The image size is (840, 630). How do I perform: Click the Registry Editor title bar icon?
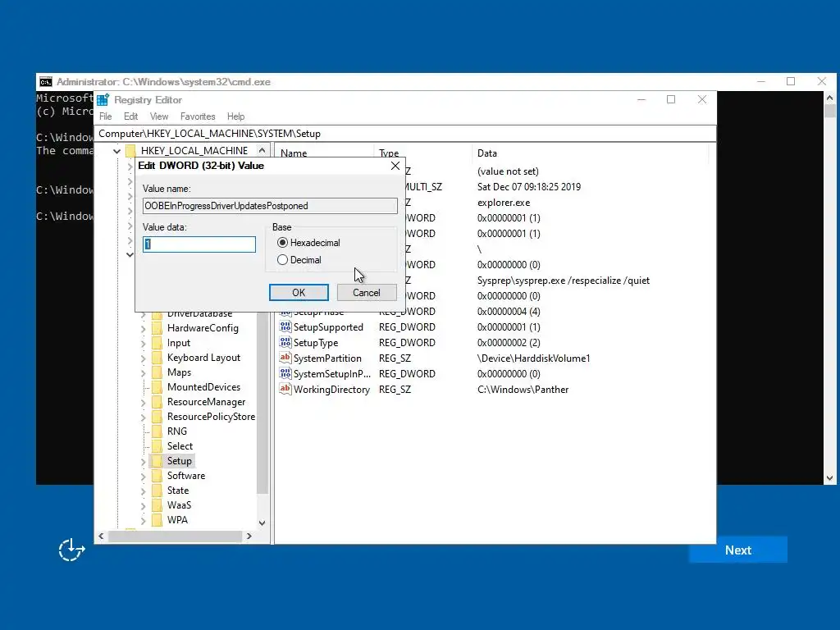[x=103, y=99]
